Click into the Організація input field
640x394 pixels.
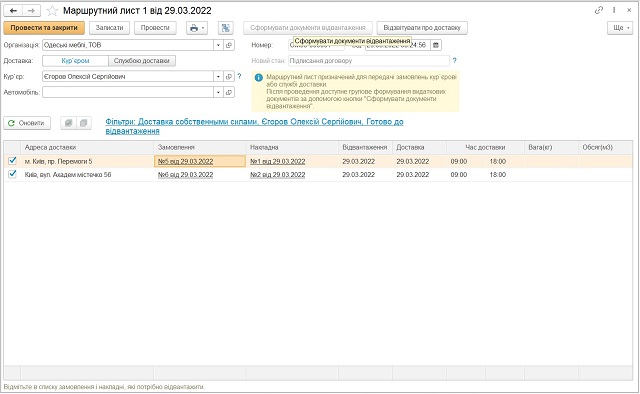[x=128, y=45]
